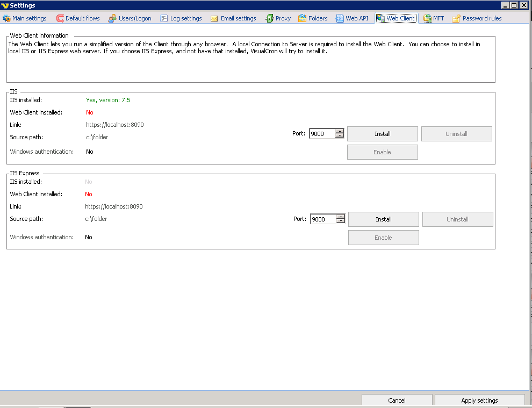Increase the IIS port with up arrow
The height and width of the screenshot is (408, 532).
point(340,131)
